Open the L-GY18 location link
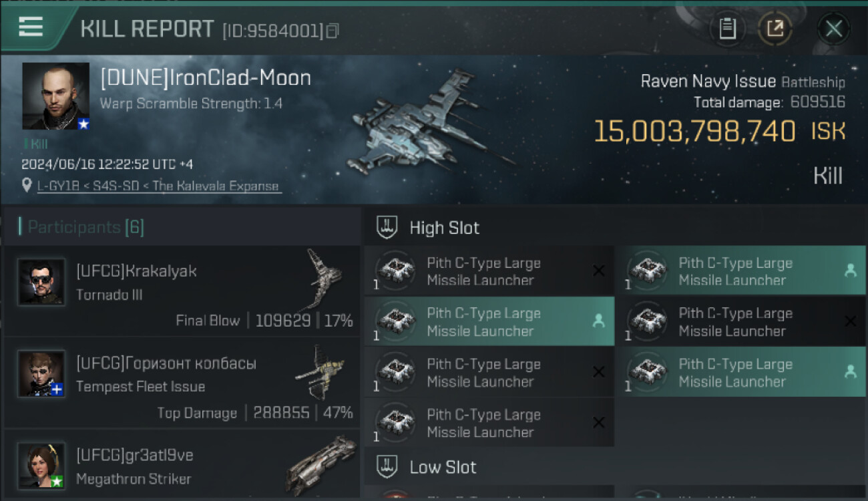Viewport: 868px width, 501px height. pyautogui.click(x=159, y=186)
